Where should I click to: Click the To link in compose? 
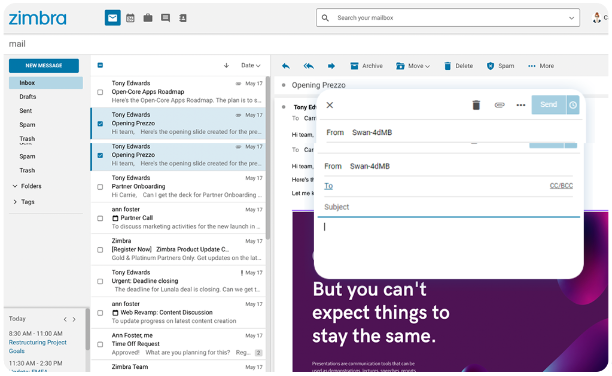(x=329, y=186)
